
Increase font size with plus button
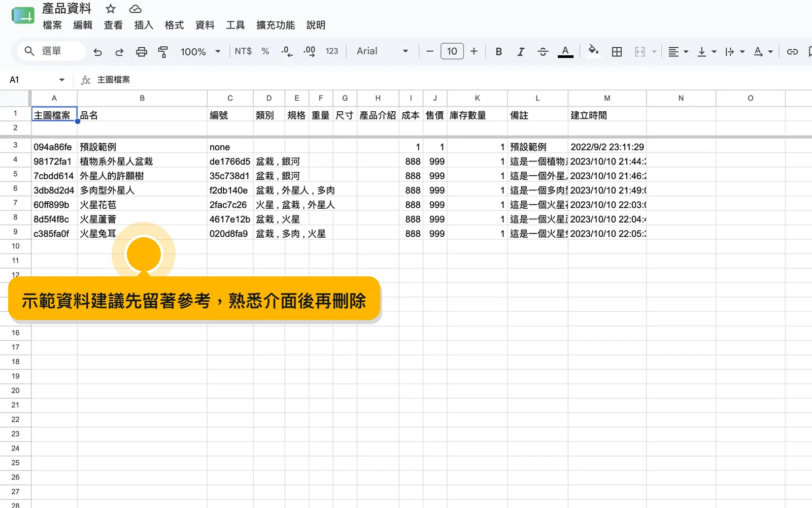click(474, 51)
